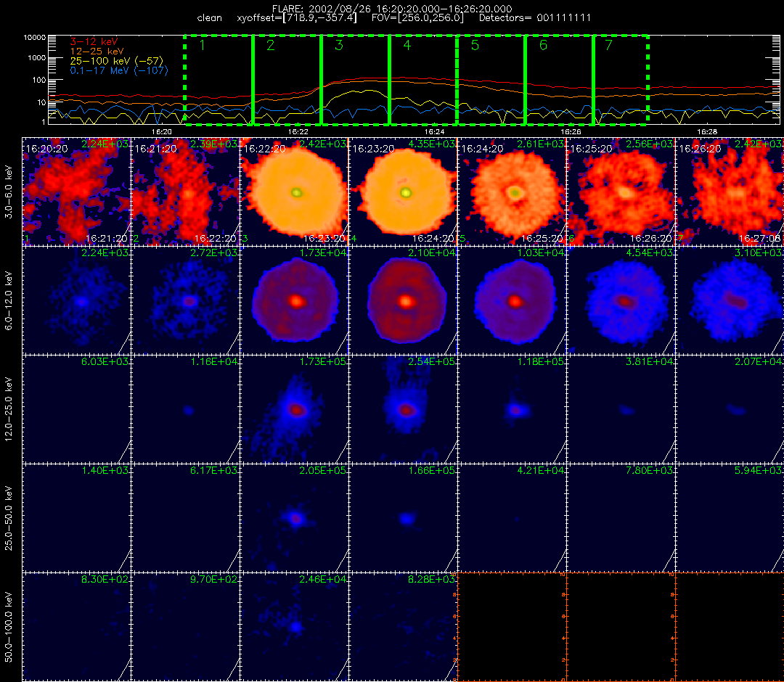Open the 12.0-25.0 keV image with peak 1.18E+05
This screenshot has width=784, height=682.
(513, 409)
